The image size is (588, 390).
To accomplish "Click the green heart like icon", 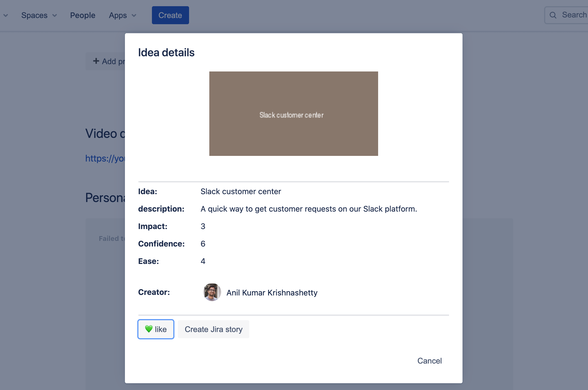I will click(149, 329).
